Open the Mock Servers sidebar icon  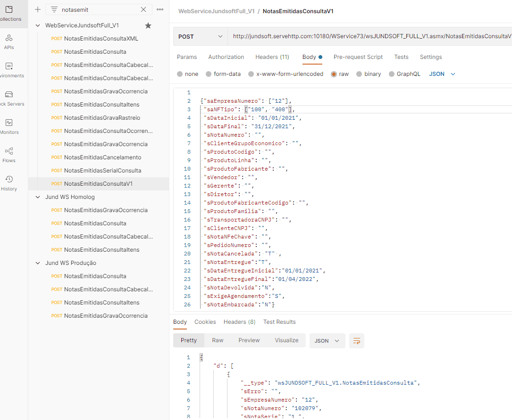coord(9,98)
